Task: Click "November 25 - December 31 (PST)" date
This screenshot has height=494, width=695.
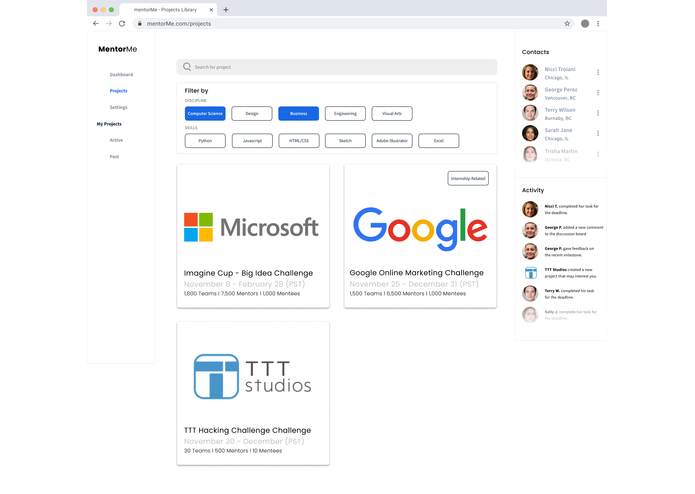Action: point(414,284)
